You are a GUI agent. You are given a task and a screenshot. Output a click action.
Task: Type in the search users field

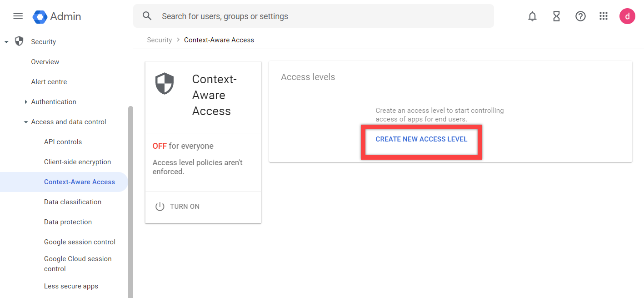pyautogui.click(x=318, y=16)
